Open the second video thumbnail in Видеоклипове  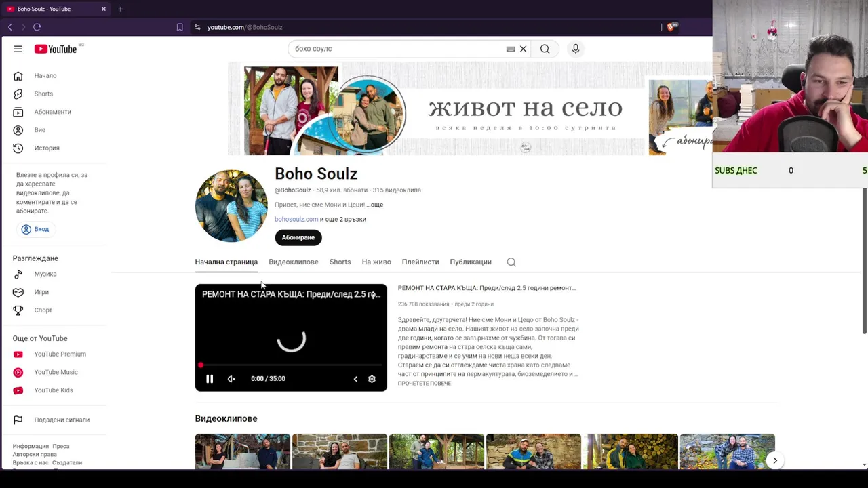(x=339, y=451)
